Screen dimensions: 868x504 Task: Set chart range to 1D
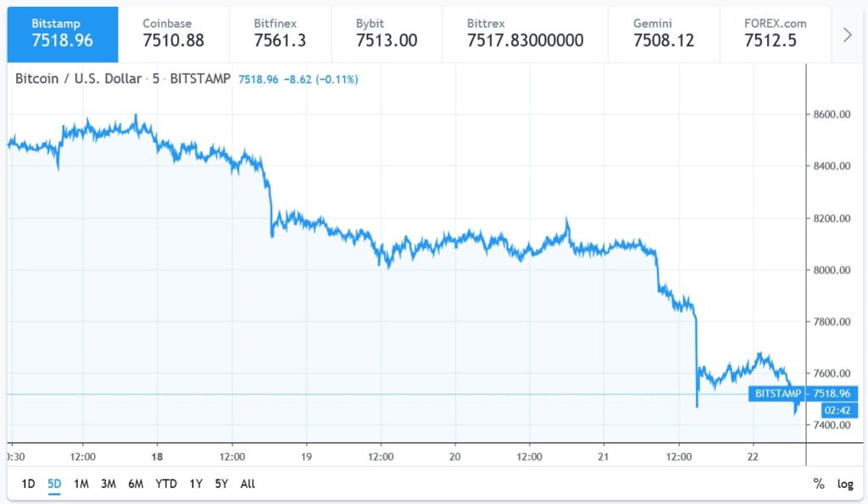[x=28, y=484]
